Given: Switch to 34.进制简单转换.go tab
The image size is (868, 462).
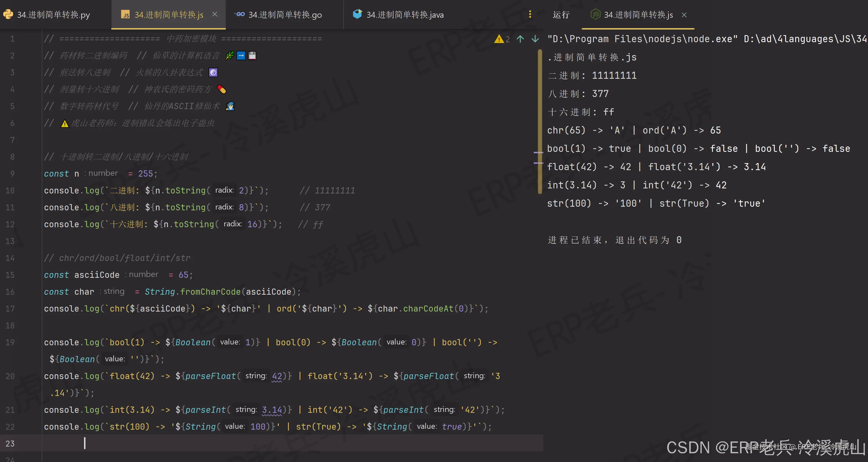Looking at the screenshot, I should (285, 15).
